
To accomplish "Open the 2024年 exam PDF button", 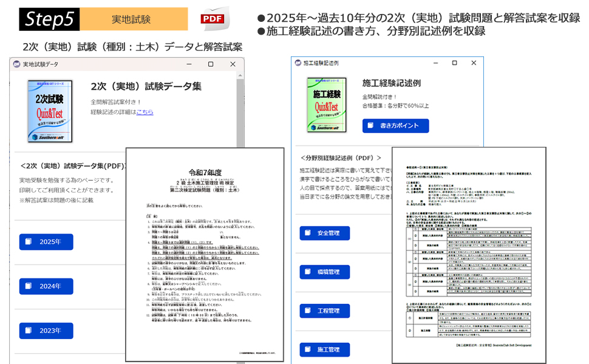I will [46, 286].
